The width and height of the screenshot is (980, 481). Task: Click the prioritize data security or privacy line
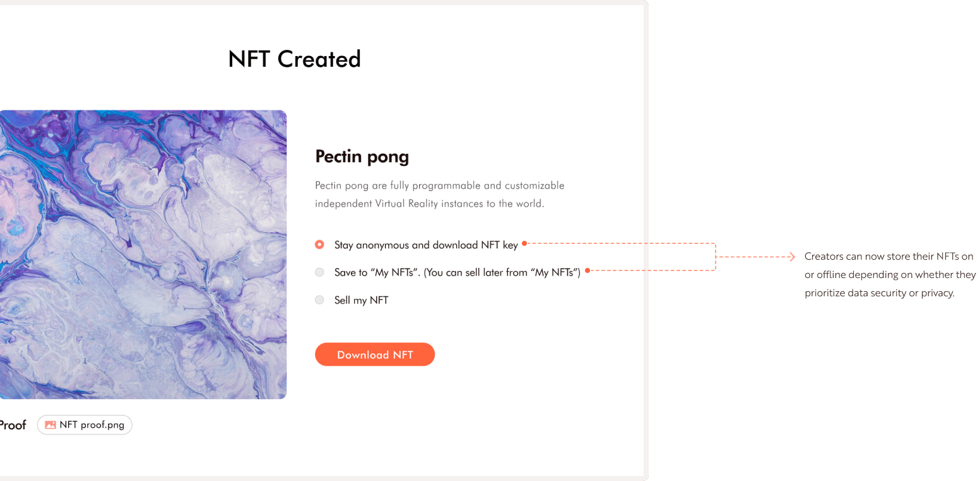tap(879, 293)
